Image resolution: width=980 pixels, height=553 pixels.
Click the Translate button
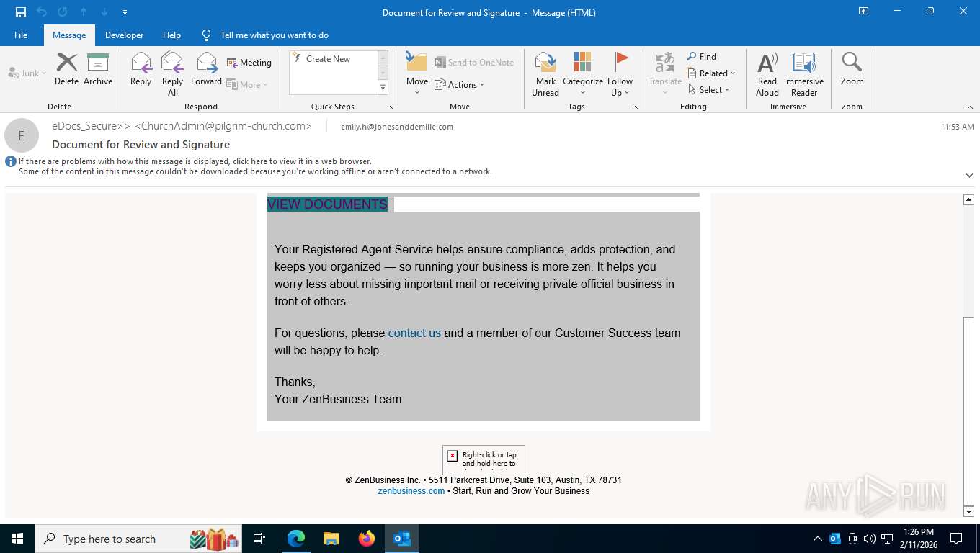coord(665,73)
